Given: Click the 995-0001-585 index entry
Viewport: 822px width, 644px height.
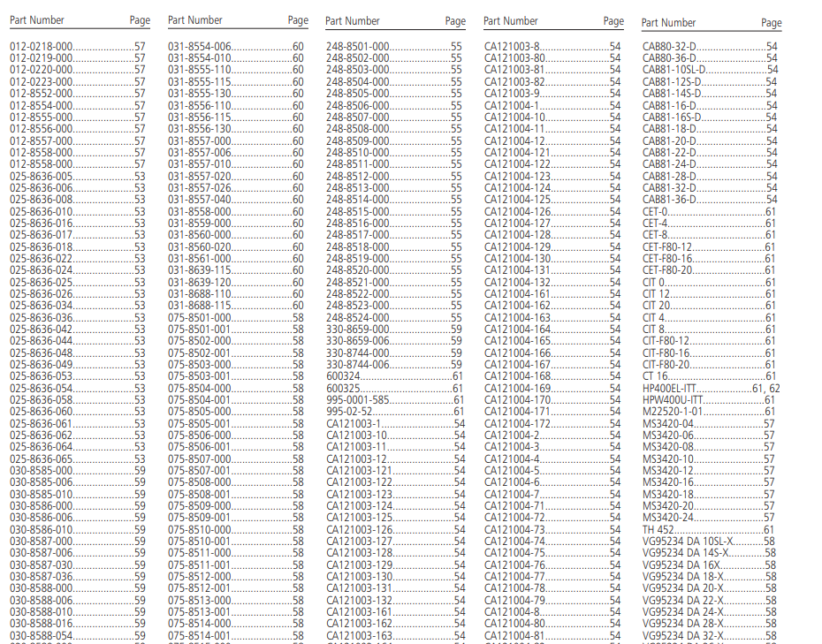Looking at the screenshot, I should (x=357, y=399).
